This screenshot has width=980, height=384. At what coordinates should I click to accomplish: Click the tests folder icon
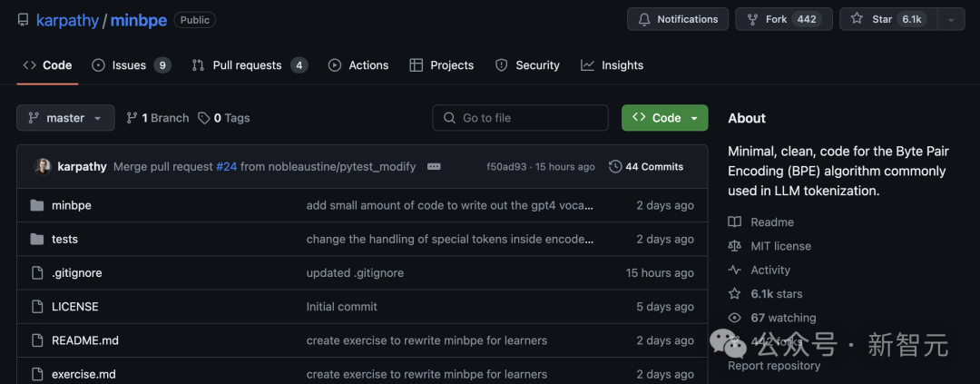37,239
